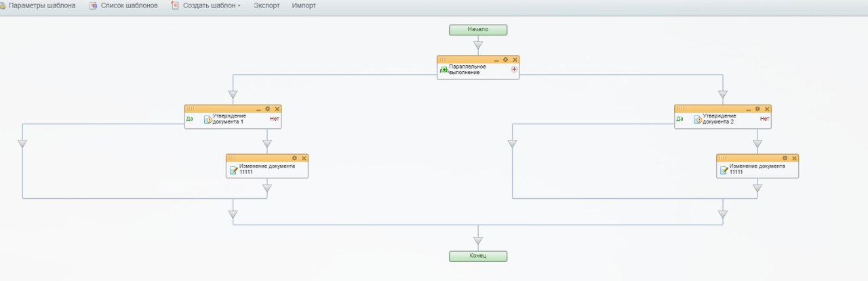Collapse the Утверждение документа 1 block
The height and width of the screenshot is (281, 868).
[258, 109]
